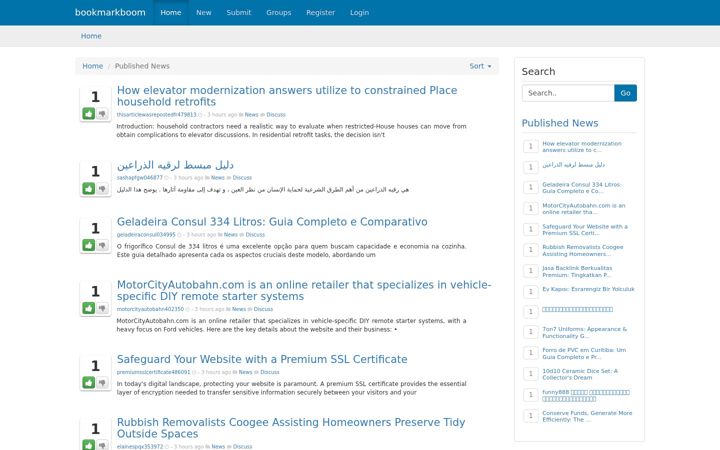
Task: Open sidebar link Ev Kapısı: Esrarengiz Bir Yolculuk
Action: coord(588,289)
